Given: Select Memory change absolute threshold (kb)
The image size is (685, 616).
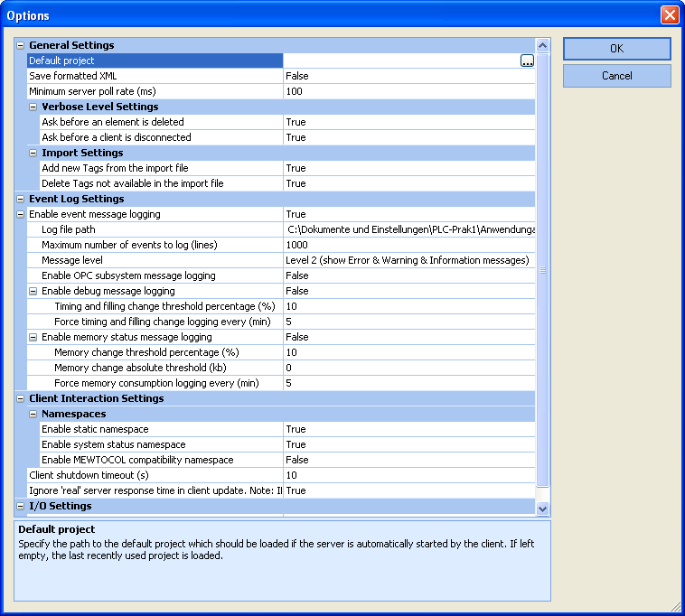Looking at the screenshot, I should pyautogui.click(x=155, y=368).
